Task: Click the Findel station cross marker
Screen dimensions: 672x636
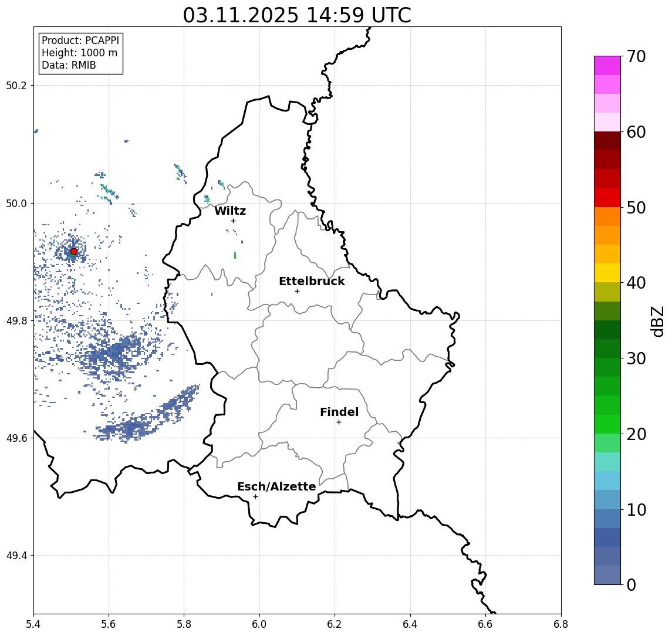Action: point(339,422)
